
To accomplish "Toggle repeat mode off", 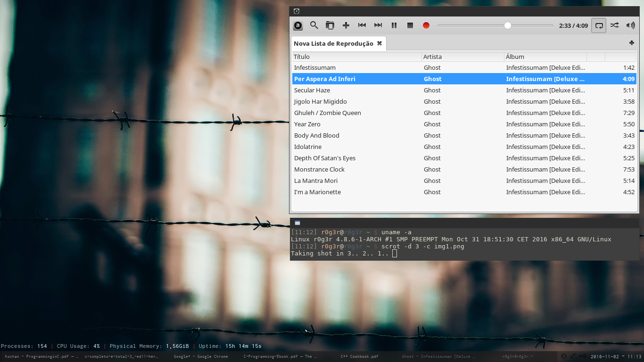I will (599, 25).
